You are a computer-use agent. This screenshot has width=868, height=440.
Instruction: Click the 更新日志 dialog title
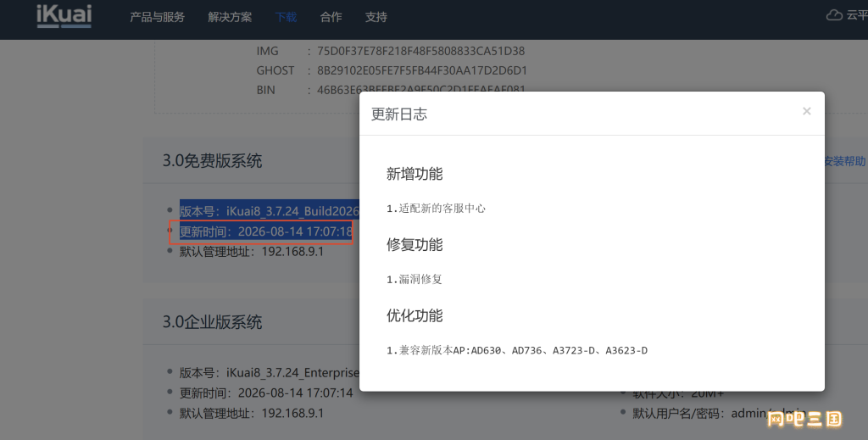(399, 114)
